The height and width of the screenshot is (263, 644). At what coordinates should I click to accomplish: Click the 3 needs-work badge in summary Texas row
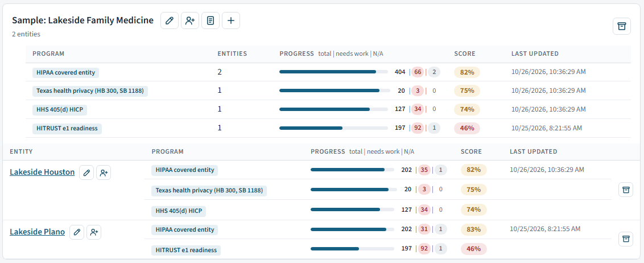pyautogui.click(x=418, y=91)
